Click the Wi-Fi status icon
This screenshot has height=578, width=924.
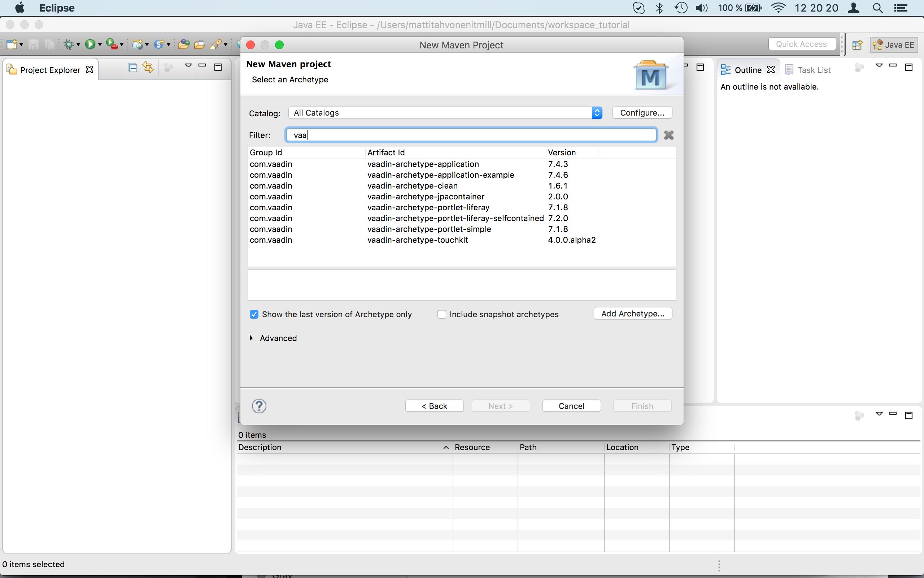point(778,8)
